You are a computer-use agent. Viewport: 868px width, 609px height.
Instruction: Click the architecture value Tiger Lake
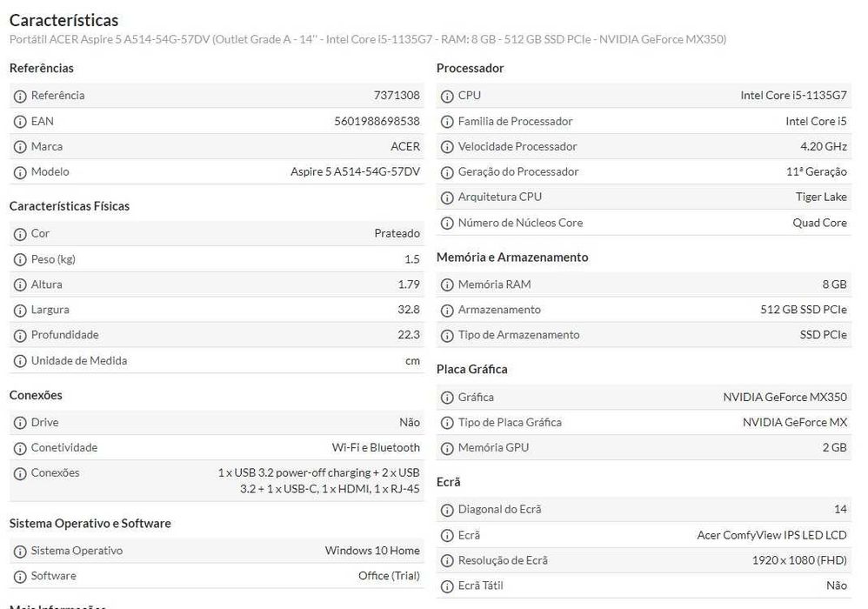[x=822, y=197]
